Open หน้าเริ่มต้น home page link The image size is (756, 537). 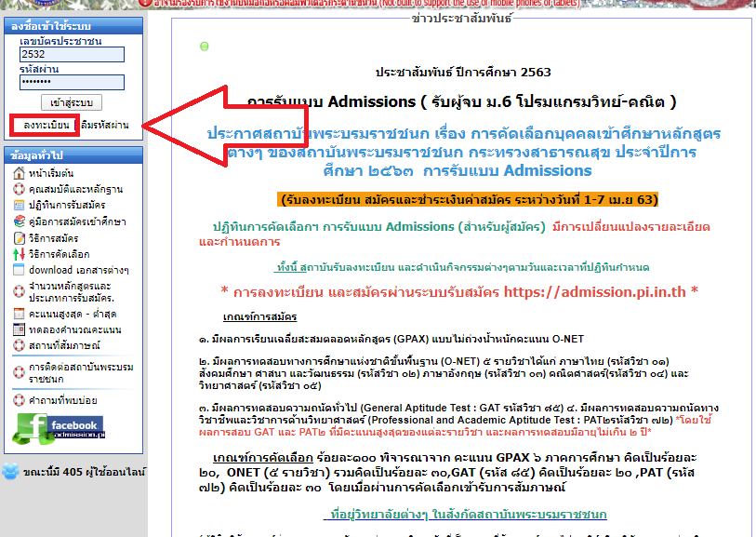[51, 173]
